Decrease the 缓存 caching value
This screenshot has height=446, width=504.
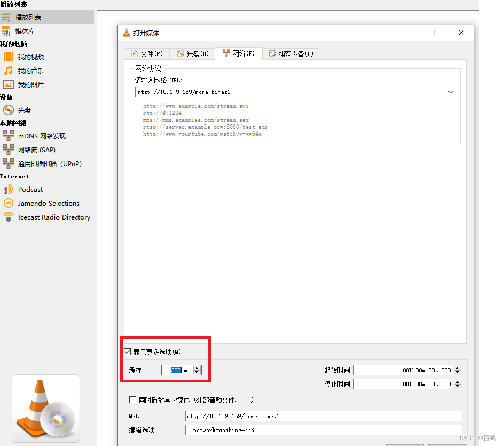pos(197,372)
